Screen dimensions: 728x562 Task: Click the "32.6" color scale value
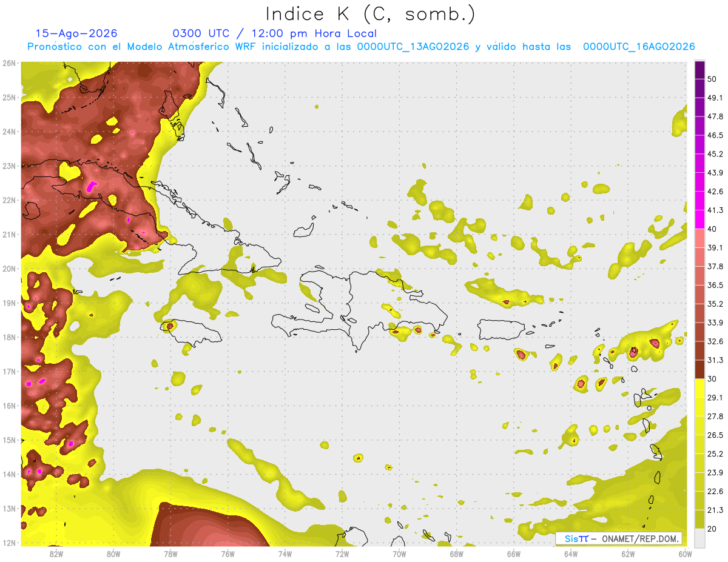point(715,341)
